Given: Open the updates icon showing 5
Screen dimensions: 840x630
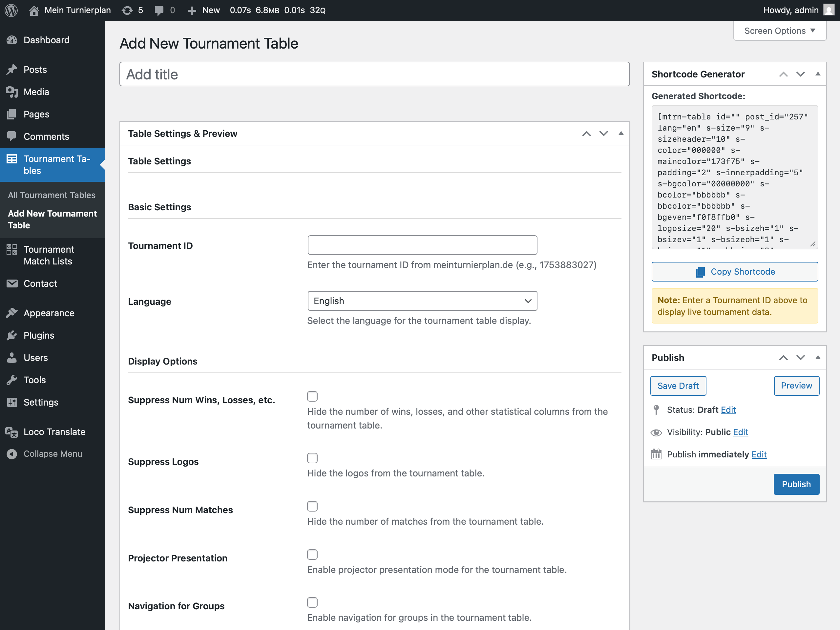Looking at the screenshot, I should point(127,10).
